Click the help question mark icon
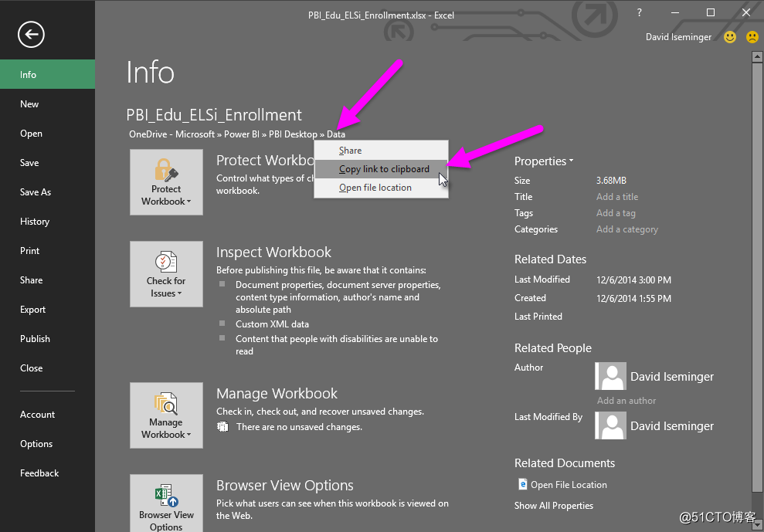The height and width of the screenshot is (532, 764). 640,12
